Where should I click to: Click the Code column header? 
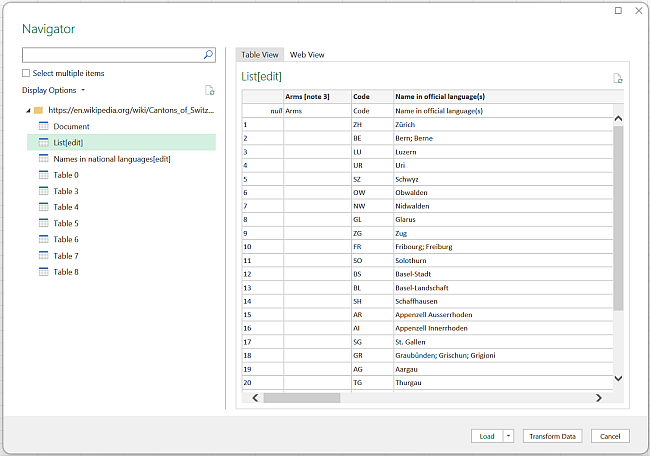[x=372, y=96]
